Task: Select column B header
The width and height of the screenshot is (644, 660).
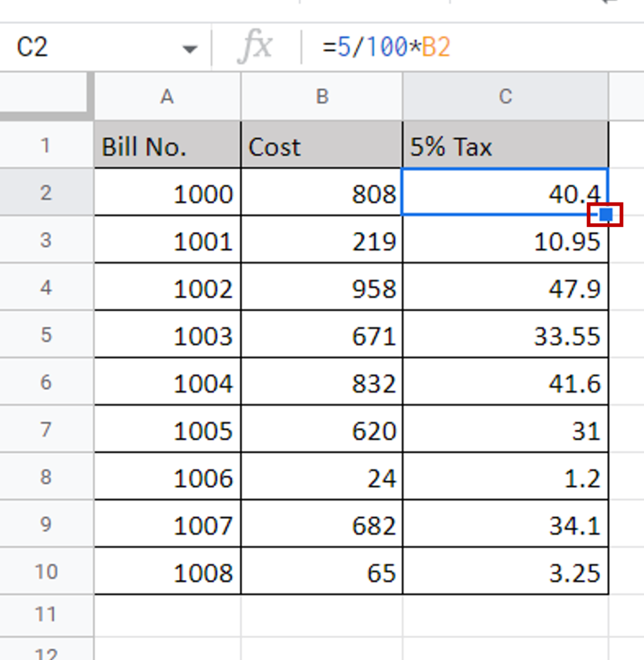Action: pyautogui.click(x=321, y=97)
